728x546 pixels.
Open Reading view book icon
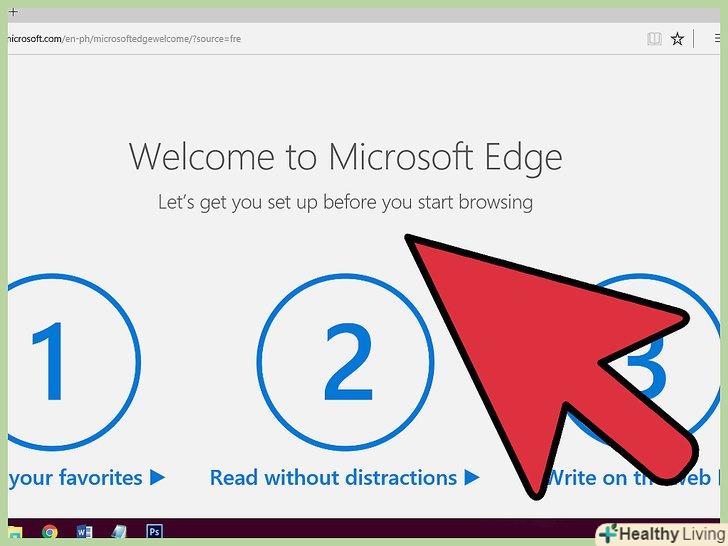tap(654, 39)
